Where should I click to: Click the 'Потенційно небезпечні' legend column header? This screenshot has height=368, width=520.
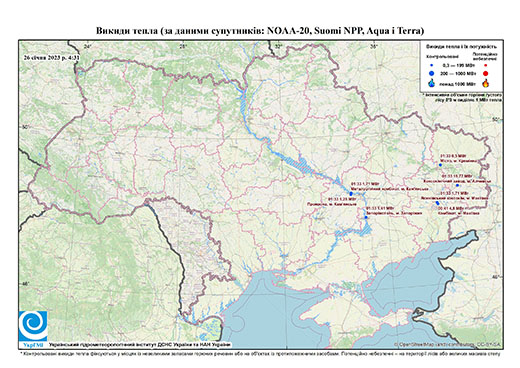click(x=485, y=56)
